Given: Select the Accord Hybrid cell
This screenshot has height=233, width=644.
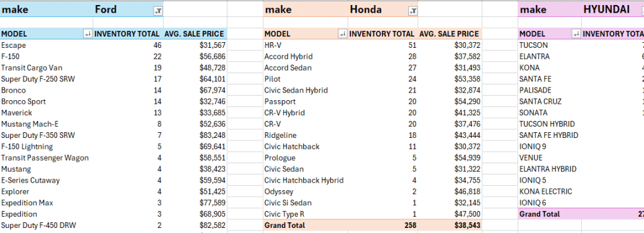Looking at the screenshot, I should 306,56.
